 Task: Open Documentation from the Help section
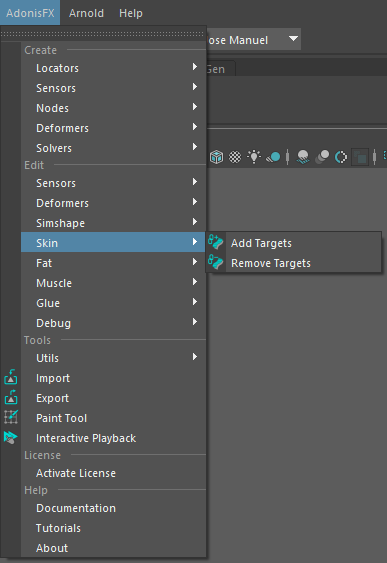113,508
